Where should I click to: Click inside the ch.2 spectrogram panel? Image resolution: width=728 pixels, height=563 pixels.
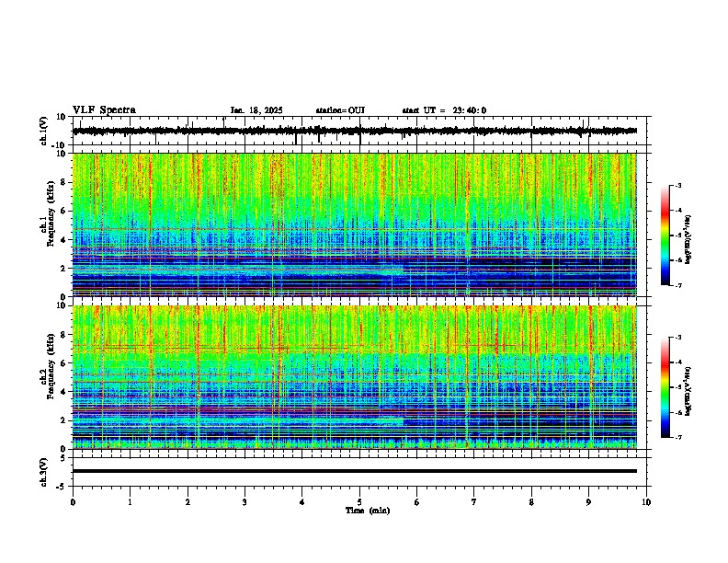tap(355, 377)
